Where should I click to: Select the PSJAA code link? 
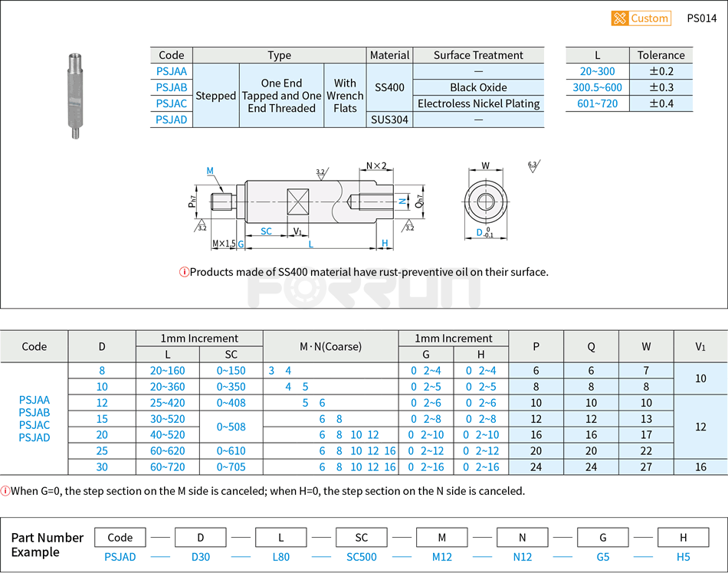point(171,70)
